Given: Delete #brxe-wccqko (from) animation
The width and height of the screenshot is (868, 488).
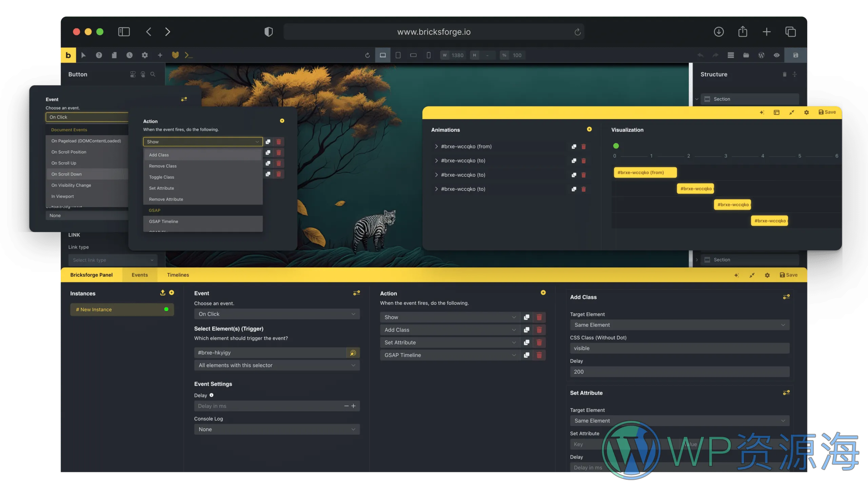Looking at the screenshot, I should 584,146.
